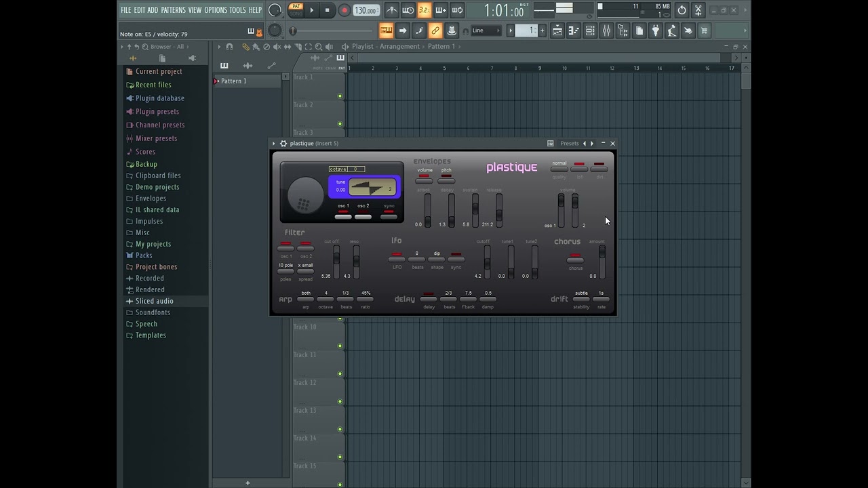Select the pencil draw tool in Playlist
The width and height of the screenshot is (868, 488).
245,47
